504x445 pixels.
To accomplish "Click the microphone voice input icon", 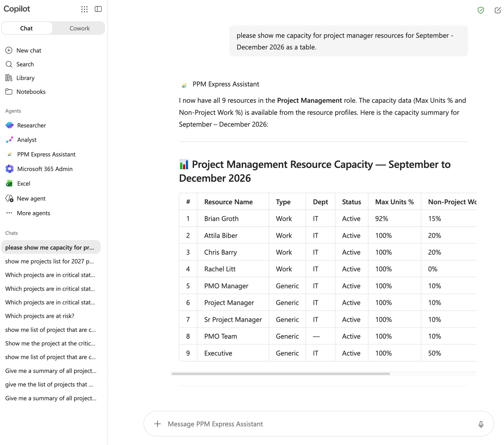I will [481, 424].
